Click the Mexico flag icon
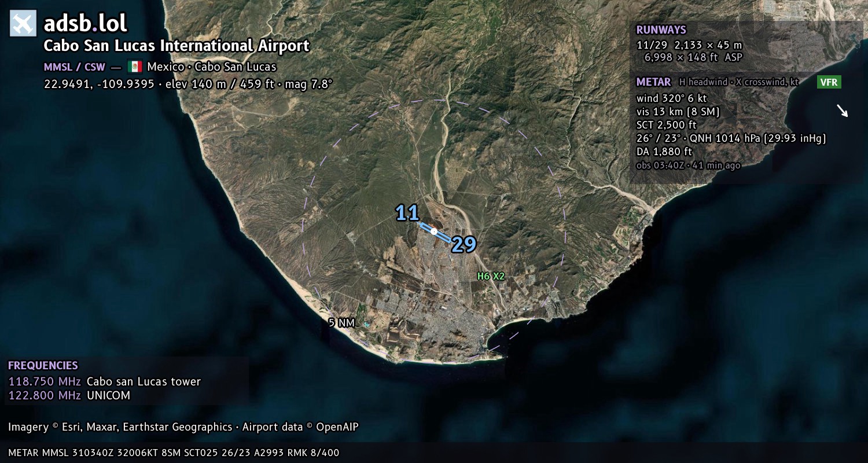The width and height of the screenshot is (868, 463). click(x=135, y=67)
